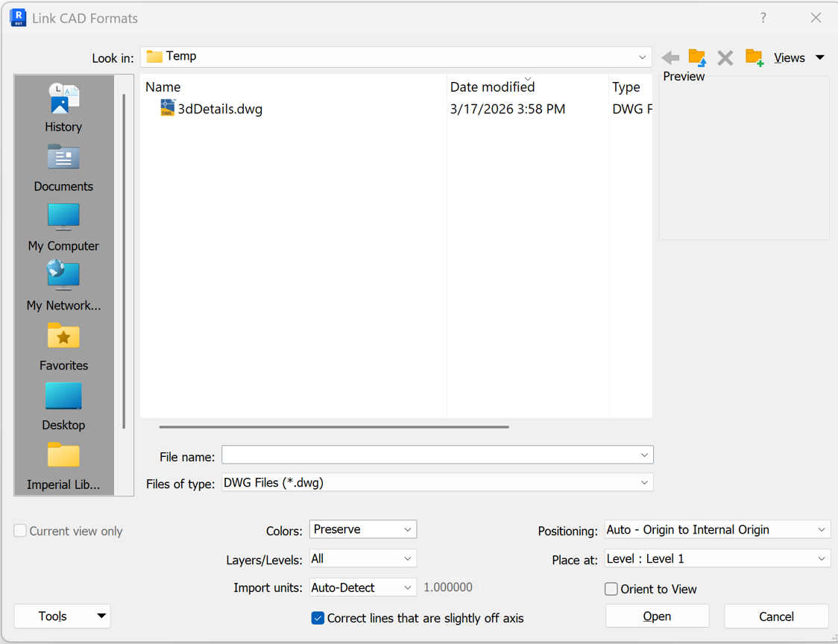Open the Favorites folder shortcut
Image resolution: width=838 pixels, height=644 pixels.
[x=63, y=347]
